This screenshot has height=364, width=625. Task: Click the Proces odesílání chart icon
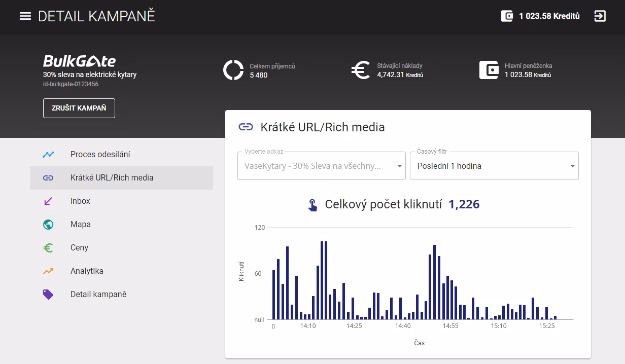pos(48,155)
